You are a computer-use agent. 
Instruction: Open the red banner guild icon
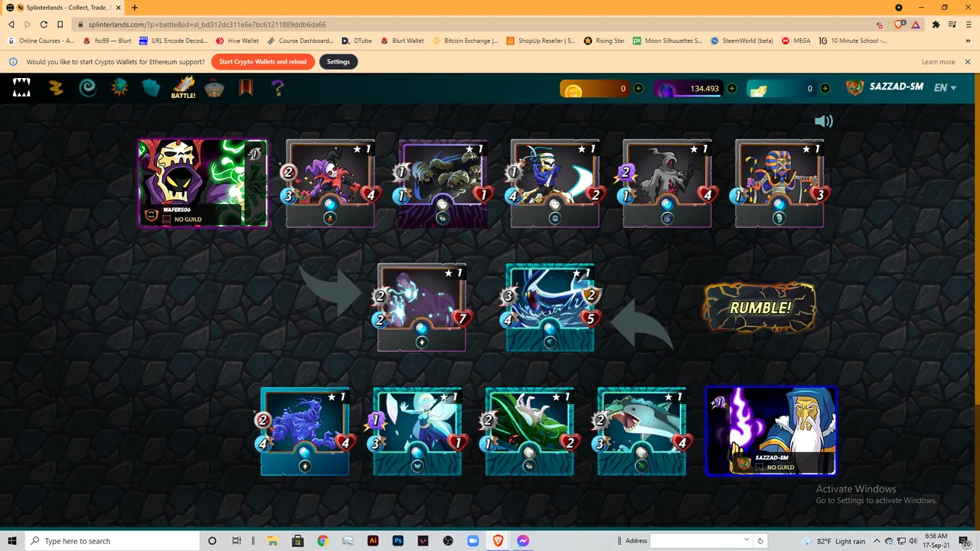click(246, 88)
